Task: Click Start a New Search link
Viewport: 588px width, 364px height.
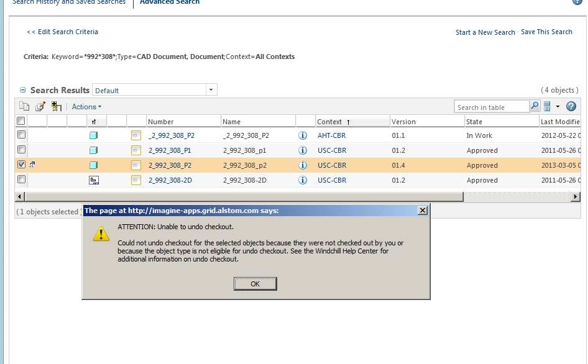Action: click(x=485, y=32)
